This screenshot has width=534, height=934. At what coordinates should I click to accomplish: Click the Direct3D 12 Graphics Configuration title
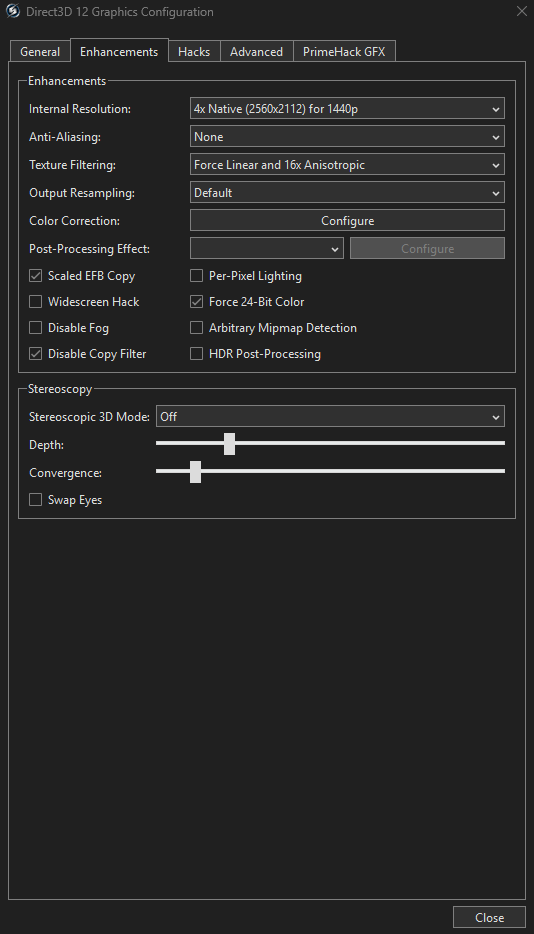pyautogui.click(x=120, y=12)
